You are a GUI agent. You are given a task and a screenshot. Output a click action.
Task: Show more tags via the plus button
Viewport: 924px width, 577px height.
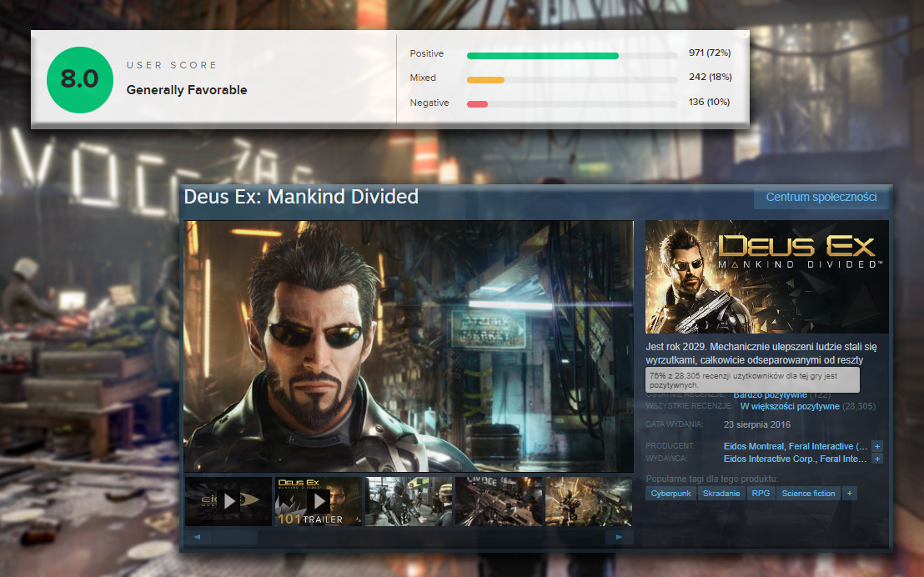click(849, 493)
